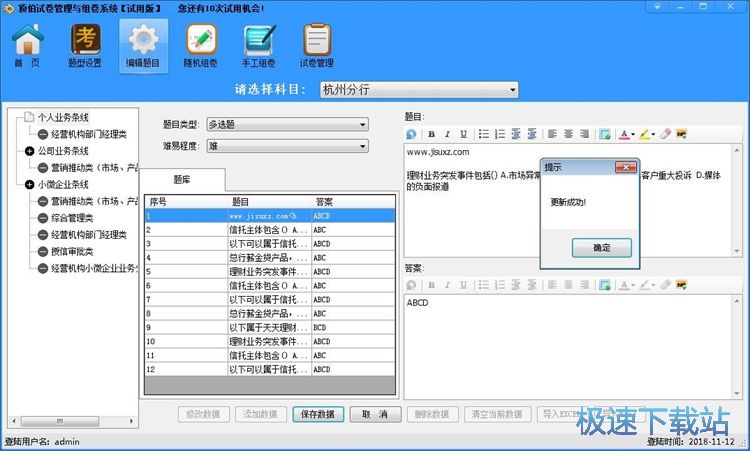Open 手工组卷 manual paper assembly
750x451 pixels.
pyautogui.click(x=259, y=45)
